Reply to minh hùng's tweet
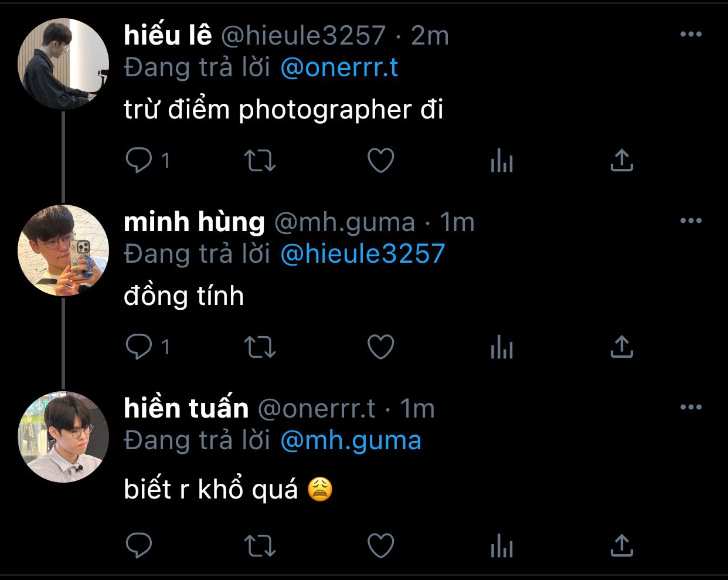Viewport: 728px width, 580px height. 139,347
